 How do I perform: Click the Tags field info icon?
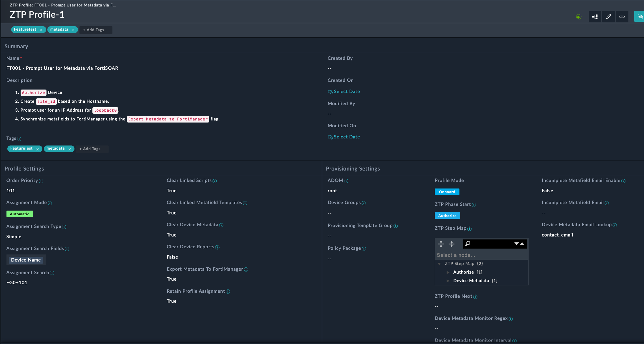(19, 139)
